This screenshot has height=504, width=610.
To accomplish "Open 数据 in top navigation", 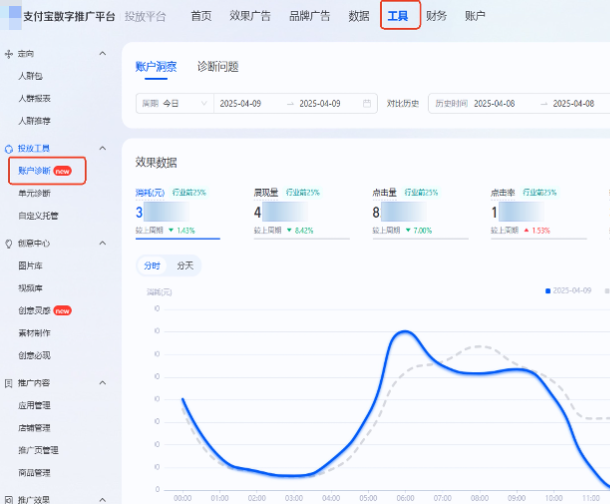I will pyautogui.click(x=359, y=16).
